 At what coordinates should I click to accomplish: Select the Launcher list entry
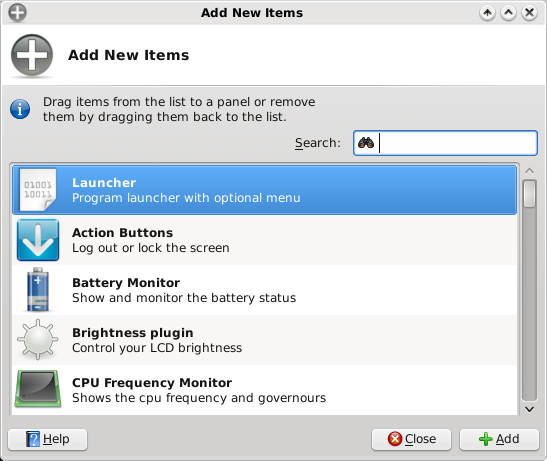[264, 190]
